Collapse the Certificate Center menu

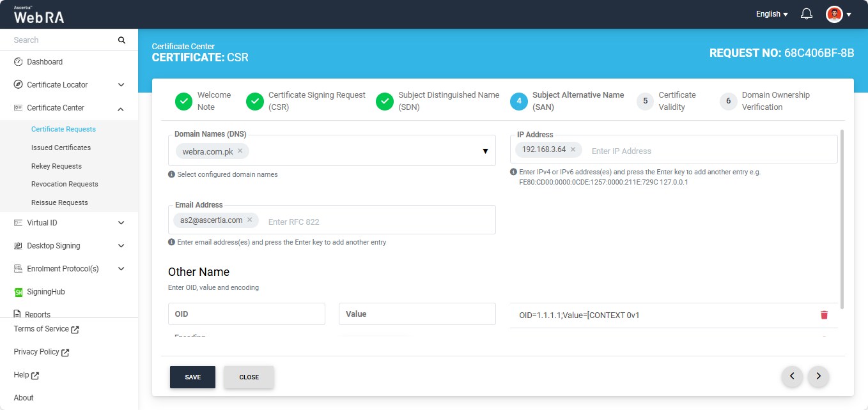(x=121, y=109)
